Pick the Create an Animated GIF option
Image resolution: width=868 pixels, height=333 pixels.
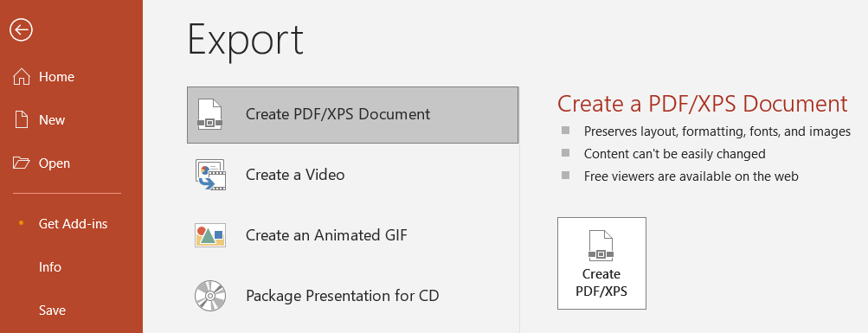[x=352, y=235]
